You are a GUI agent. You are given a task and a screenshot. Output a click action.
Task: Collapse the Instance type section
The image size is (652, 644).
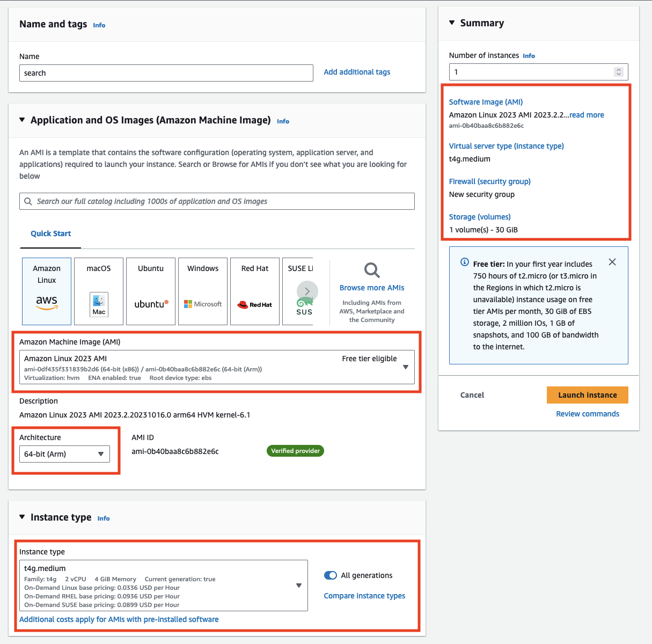22,517
